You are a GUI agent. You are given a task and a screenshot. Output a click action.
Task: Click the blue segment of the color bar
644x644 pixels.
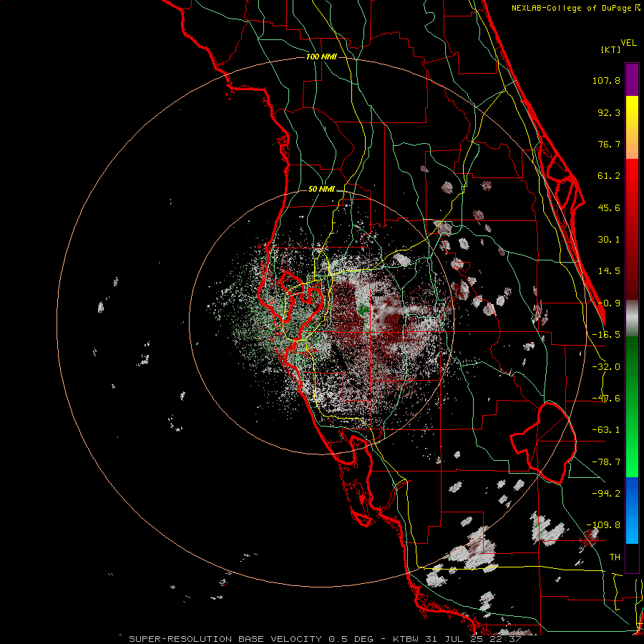click(632, 510)
